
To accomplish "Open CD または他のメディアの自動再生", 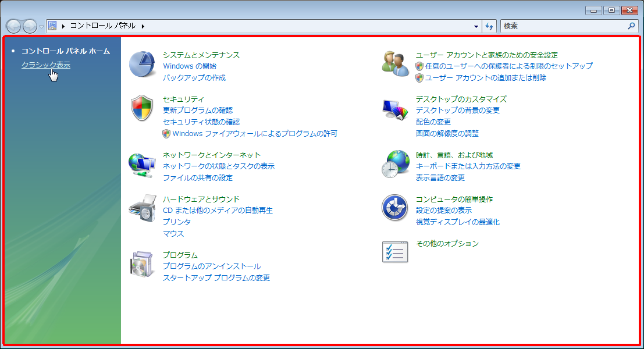I will point(218,210).
